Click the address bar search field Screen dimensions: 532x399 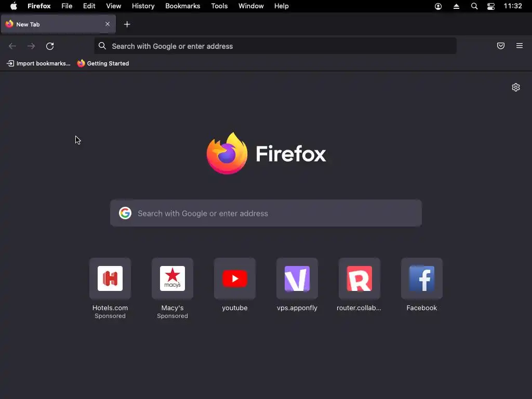click(x=275, y=46)
